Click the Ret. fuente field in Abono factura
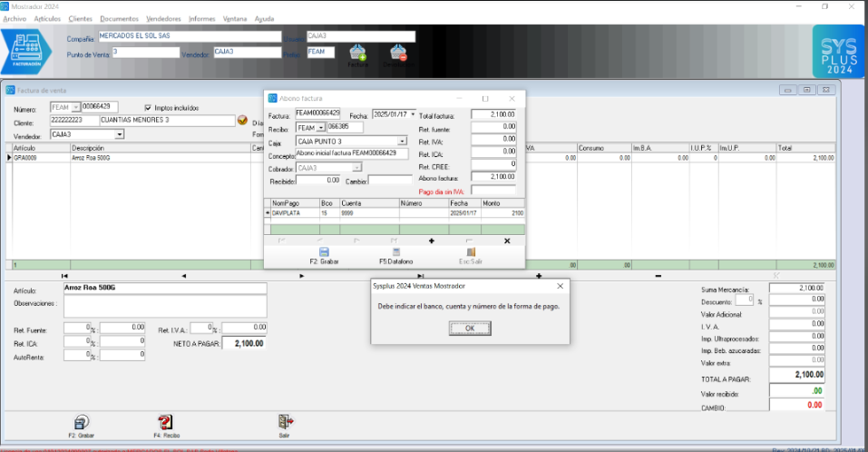 [493, 127]
